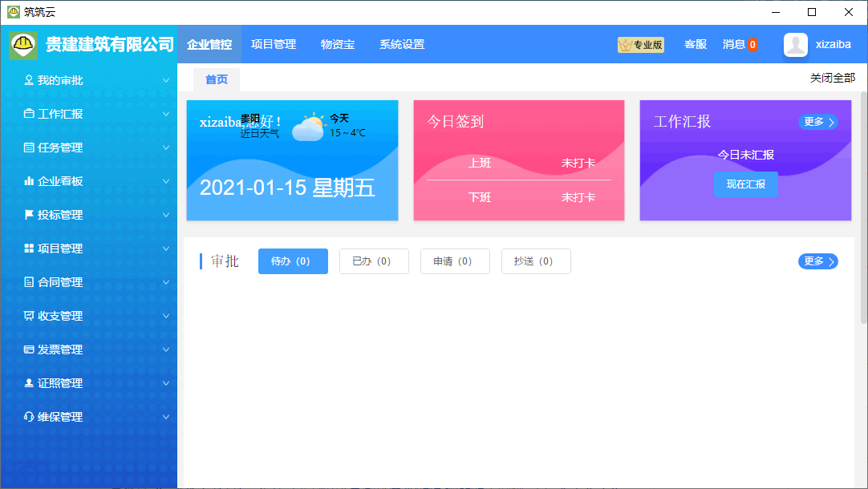The image size is (868, 489).
Task: Click the 今日签到 check-in card title
Action: coord(456,122)
